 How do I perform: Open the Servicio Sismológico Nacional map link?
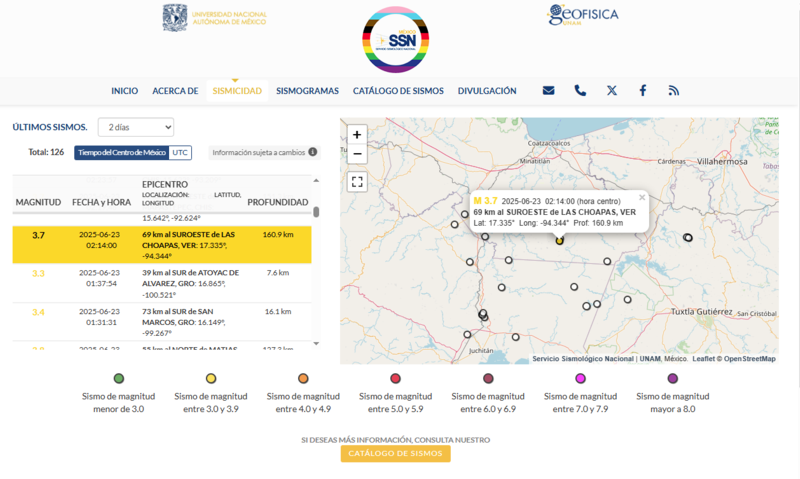coord(583,359)
